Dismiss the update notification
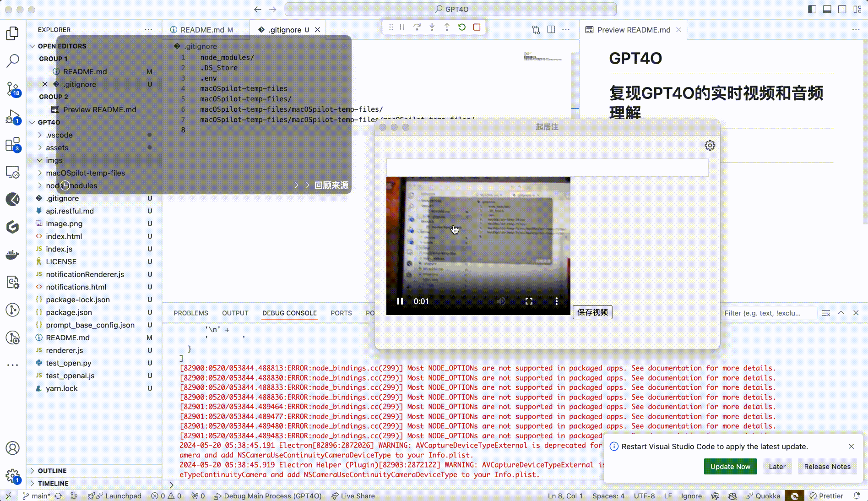The image size is (868, 501). [x=851, y=447]
